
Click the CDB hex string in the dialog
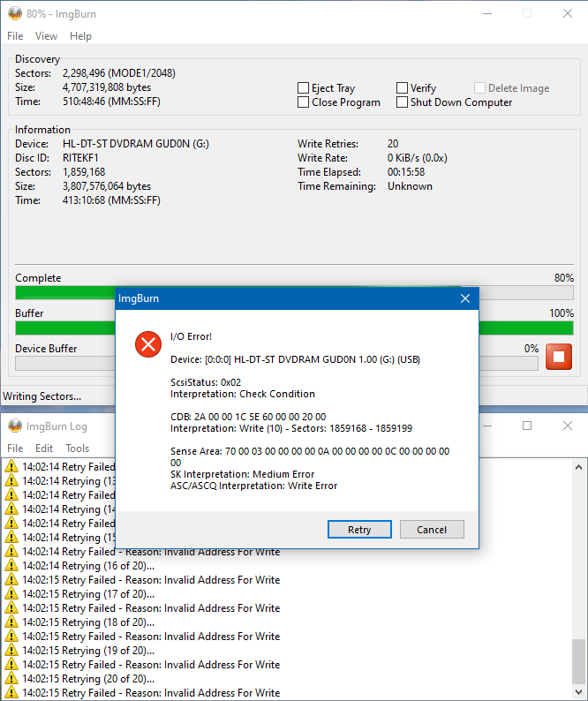pyautogui.click(x=260, y=417)
